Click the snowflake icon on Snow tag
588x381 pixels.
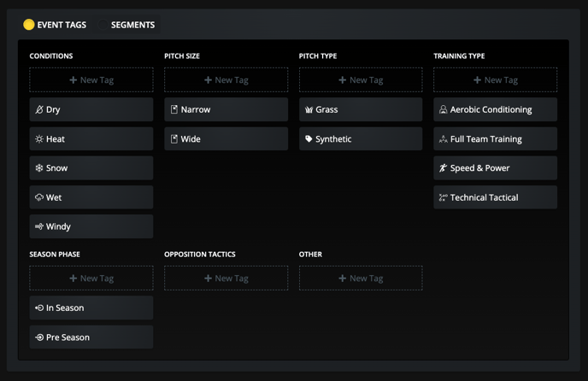click(39, 168)
